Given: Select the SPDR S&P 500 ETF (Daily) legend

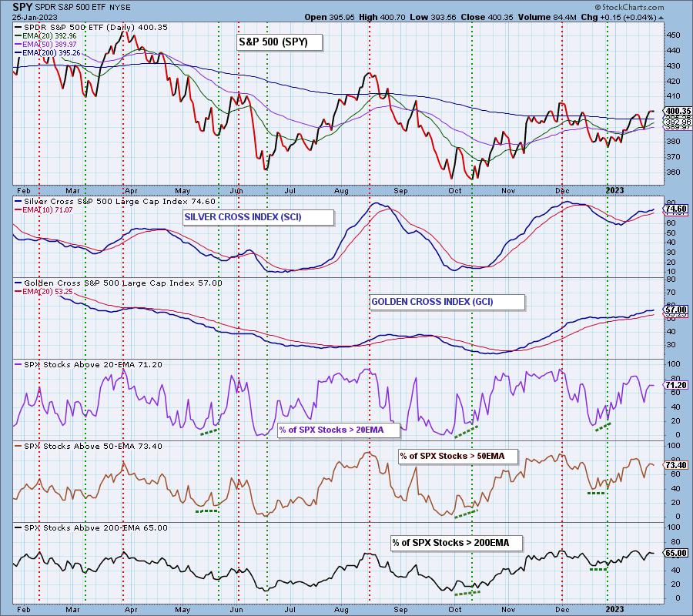Looking at the screenshot, I should [92, 28].
